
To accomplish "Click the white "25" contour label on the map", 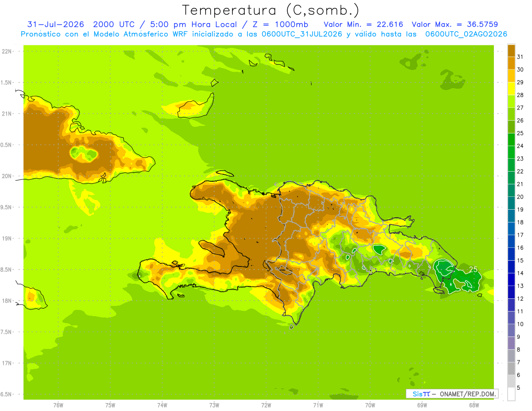I will click(473, 269).
